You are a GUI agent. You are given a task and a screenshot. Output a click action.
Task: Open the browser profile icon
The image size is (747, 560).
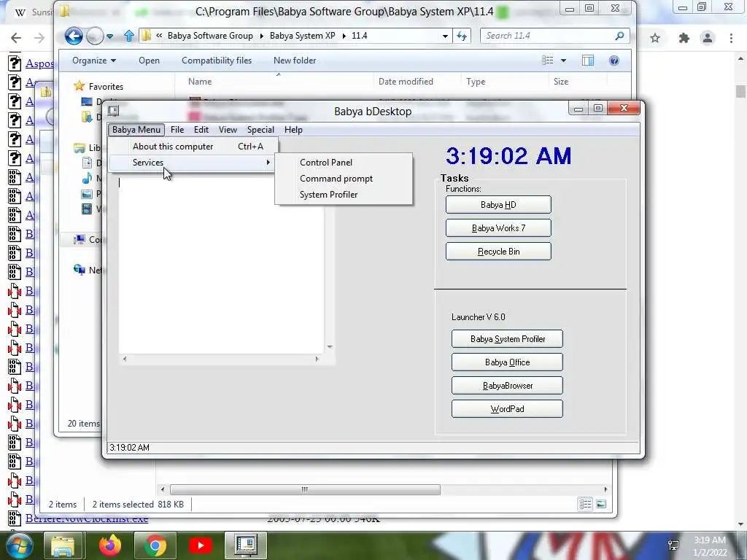[708, 38]
